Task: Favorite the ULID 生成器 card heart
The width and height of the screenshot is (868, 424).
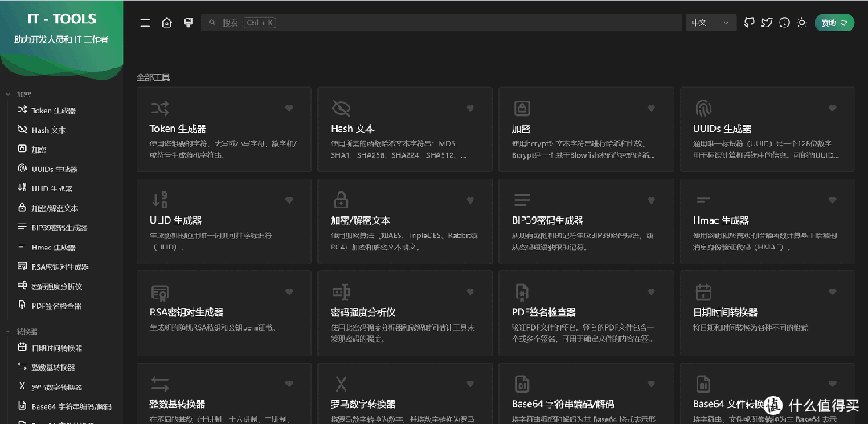Action: coord(289,200)
